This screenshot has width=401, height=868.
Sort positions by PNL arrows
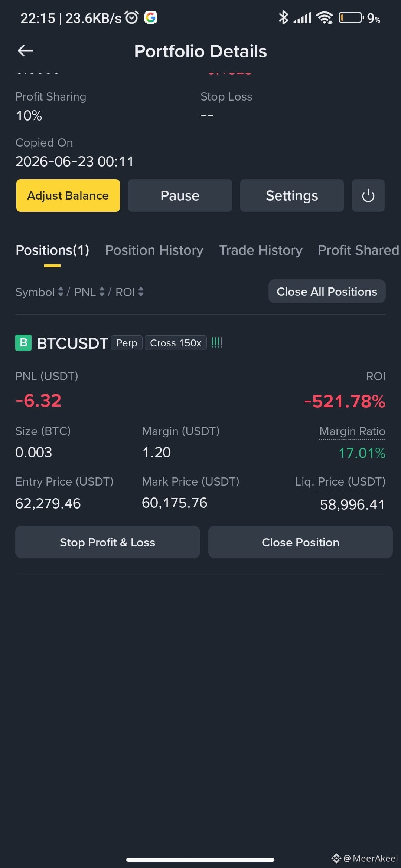point(102,292)
